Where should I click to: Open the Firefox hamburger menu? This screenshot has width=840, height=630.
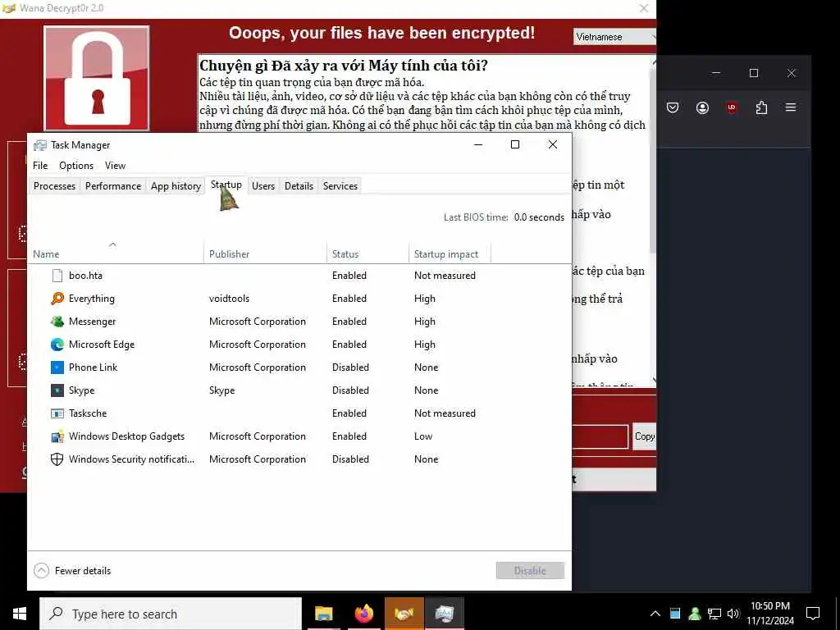pyautogui.click(x=791, y=107)
